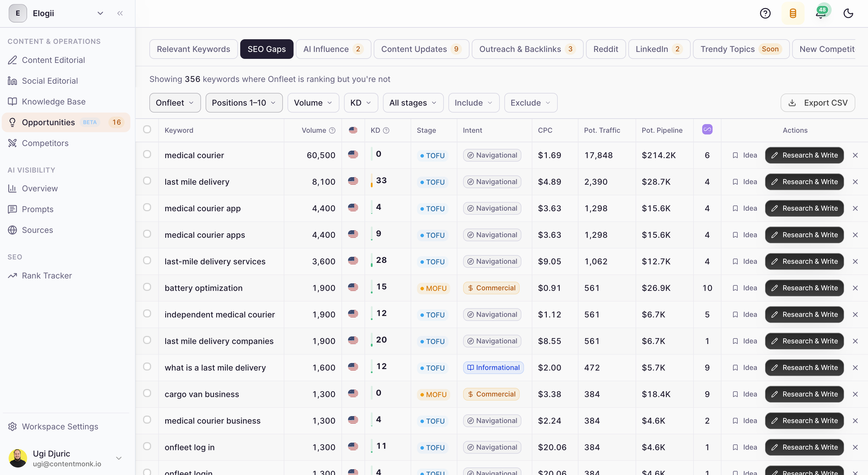Open the Outreach & Backlinks tab

click(527, 48)
